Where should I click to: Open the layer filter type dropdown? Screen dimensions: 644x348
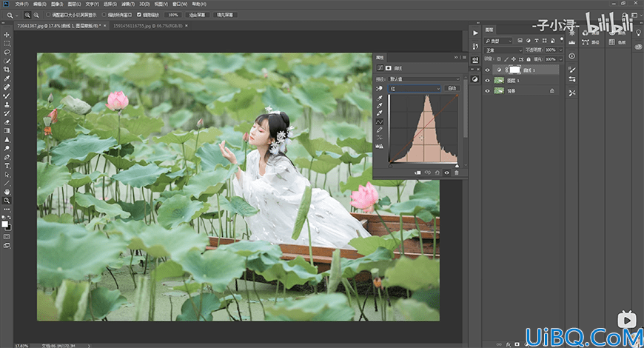[x=498, y=41]
